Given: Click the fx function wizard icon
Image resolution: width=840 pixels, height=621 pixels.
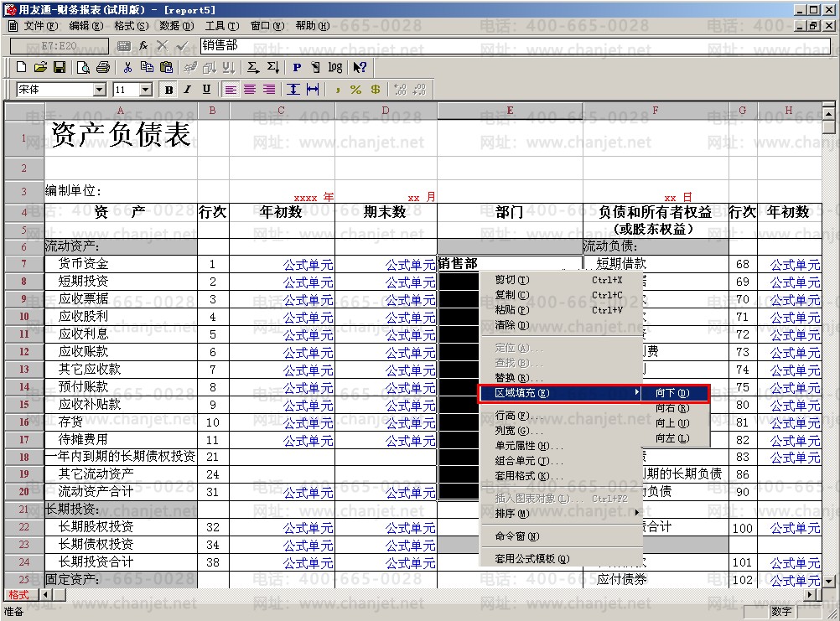Looking at the screenshot, I should coord(143,46).
